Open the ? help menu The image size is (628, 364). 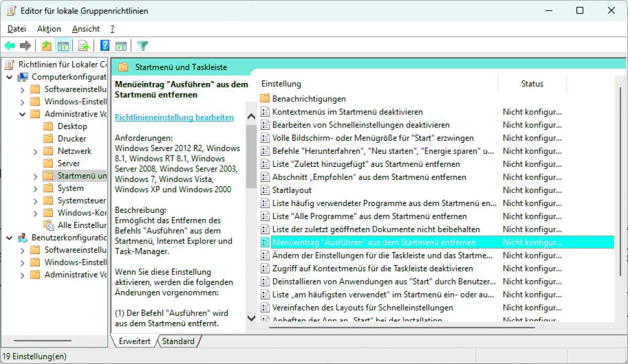[x=112, y=29]
